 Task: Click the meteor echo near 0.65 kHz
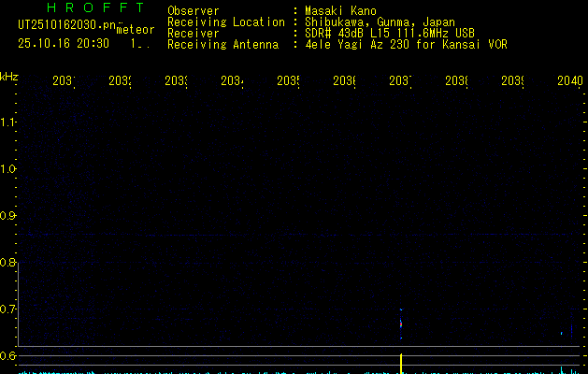click(x=401, y=323)
